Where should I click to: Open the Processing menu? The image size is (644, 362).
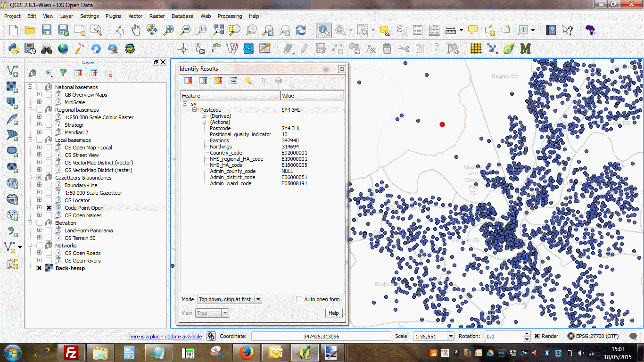point(230,16)
